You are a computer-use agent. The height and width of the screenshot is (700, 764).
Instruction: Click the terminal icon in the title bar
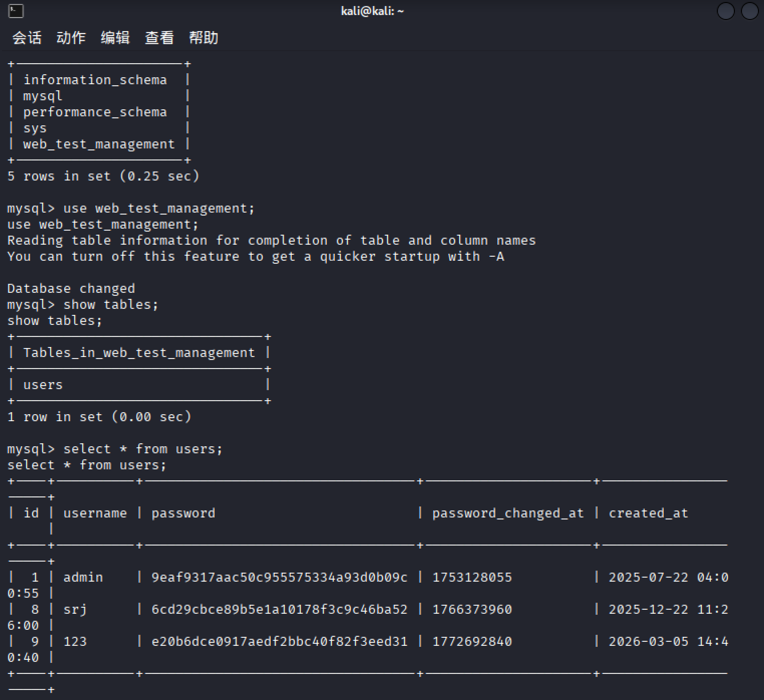(x=16, y=11)
